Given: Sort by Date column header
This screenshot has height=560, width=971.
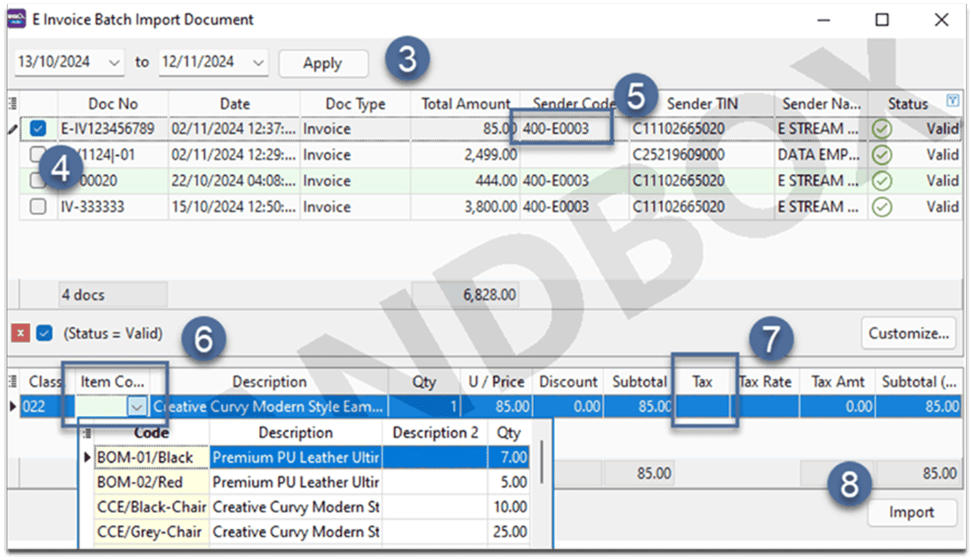Looking at the screenshot, I should point(235,104).
